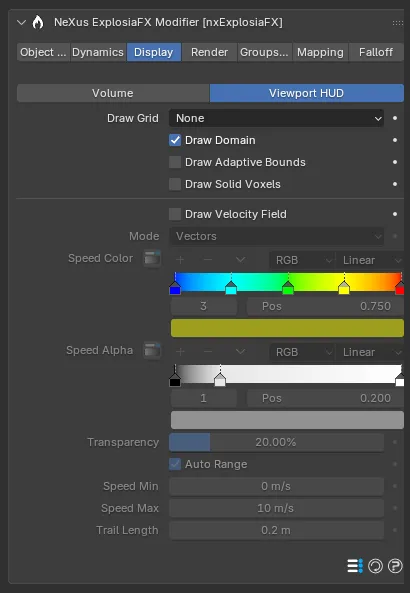Open the Mapping tab
The width and height of the screenshot is (410, 593).
(320, 52)
